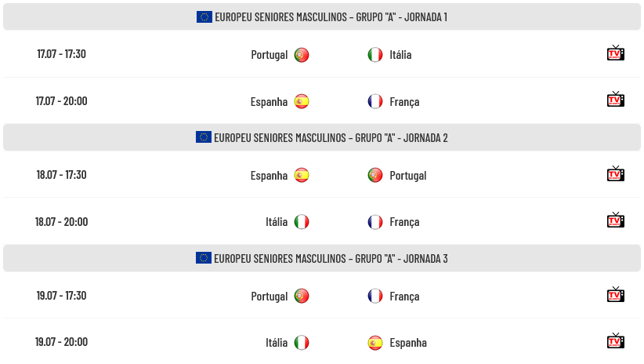Click Itália flag in 17.07 17:30 match
The image size is (644, 364).
point(375,55)
